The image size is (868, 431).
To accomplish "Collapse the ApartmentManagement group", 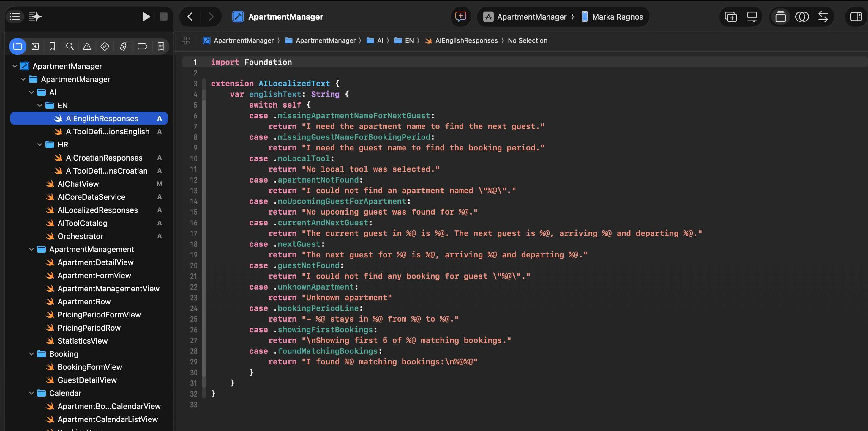I will pyautogui.click(x=31, y=249).
